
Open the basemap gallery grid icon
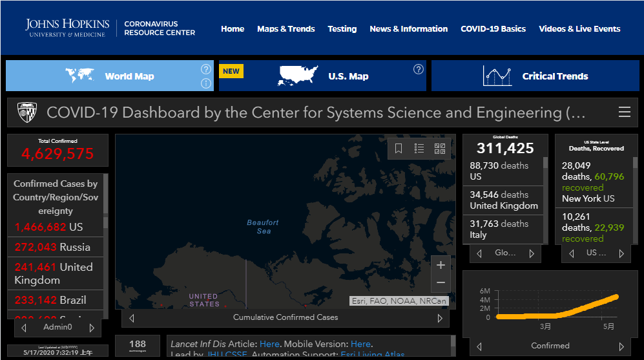point(440,149)
